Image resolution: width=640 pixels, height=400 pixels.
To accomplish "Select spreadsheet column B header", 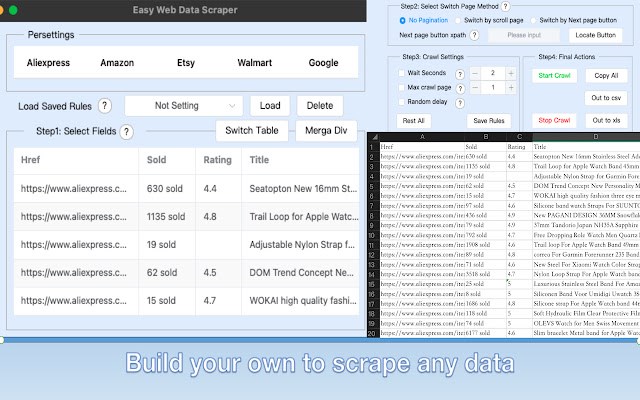I will click(486, 137).
